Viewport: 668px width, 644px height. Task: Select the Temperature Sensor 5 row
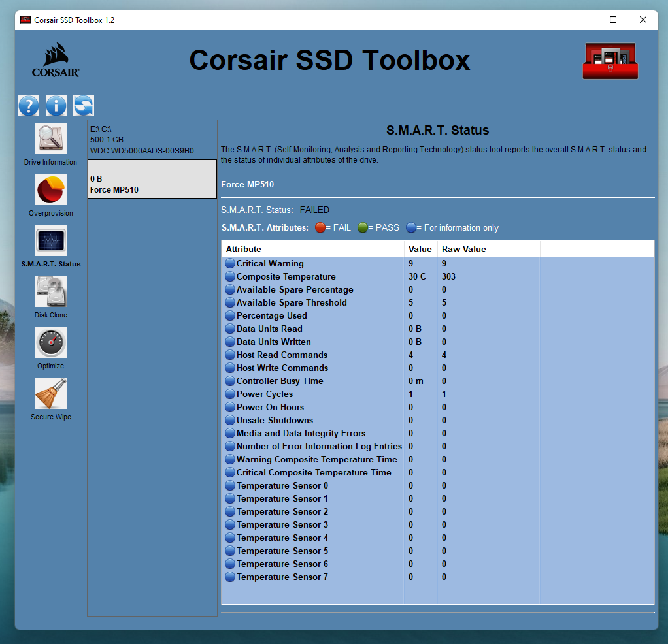pos(438,551)
